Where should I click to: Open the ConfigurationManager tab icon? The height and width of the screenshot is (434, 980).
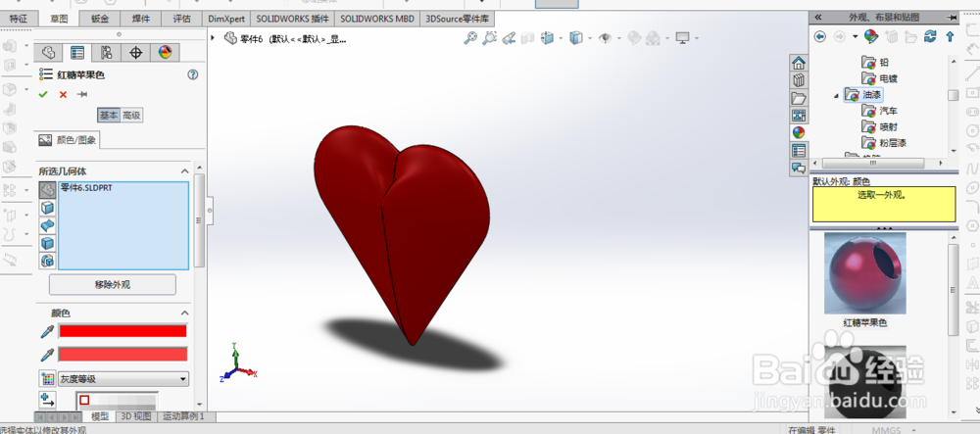pyautogui.click(x=106, y=52)
